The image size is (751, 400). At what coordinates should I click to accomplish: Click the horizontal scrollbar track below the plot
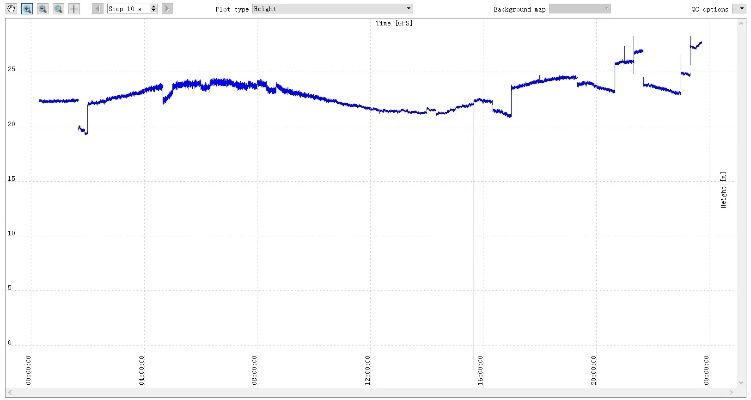370,391
